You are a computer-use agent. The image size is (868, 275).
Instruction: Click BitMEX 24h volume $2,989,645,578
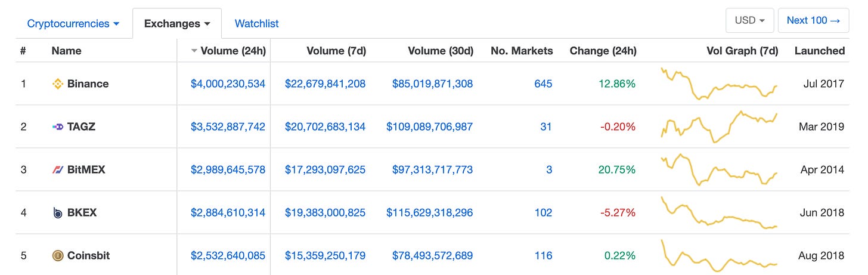(x=228, y=170)
